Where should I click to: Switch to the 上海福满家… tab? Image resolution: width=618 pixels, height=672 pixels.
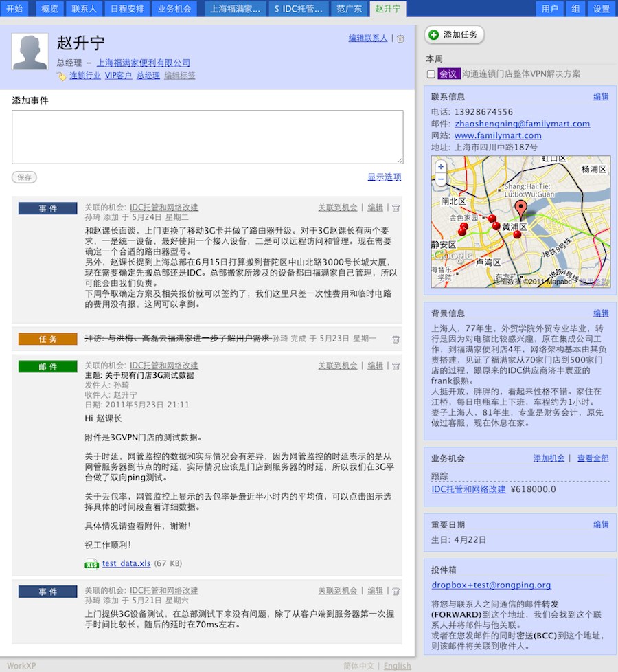235,8
